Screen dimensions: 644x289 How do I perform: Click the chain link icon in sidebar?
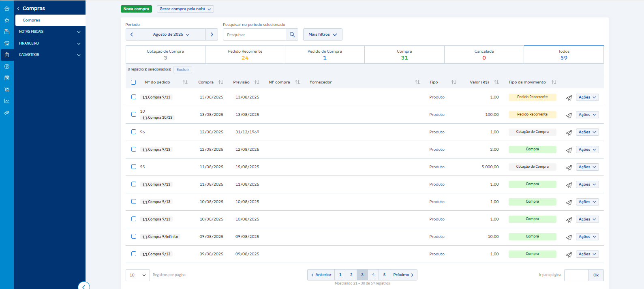(7, 113)
